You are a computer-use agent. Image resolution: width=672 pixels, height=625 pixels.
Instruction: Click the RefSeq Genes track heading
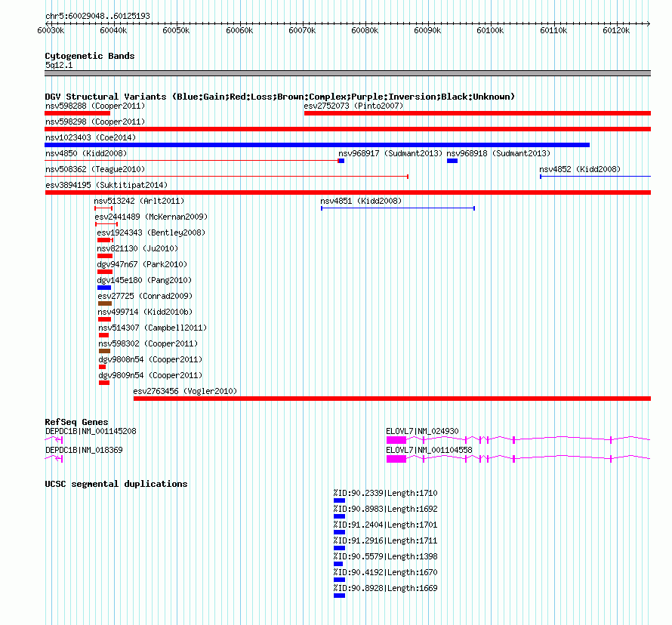coord(76,422)
